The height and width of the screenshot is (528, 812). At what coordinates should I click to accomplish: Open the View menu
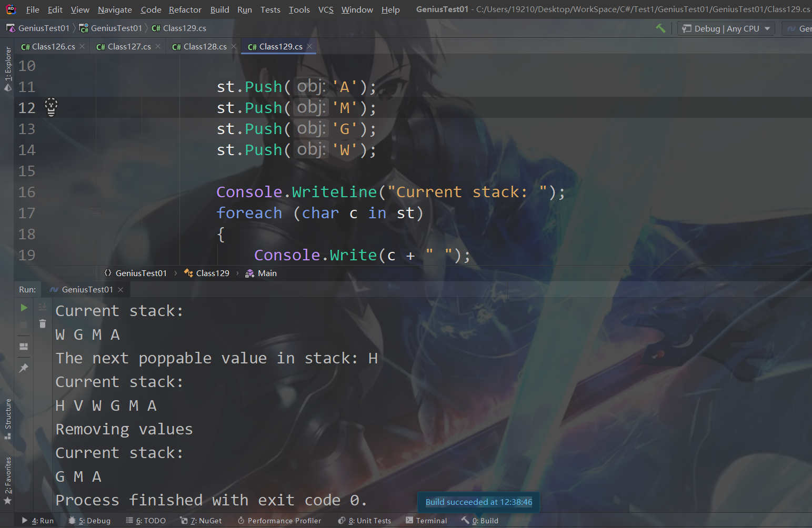80,9
